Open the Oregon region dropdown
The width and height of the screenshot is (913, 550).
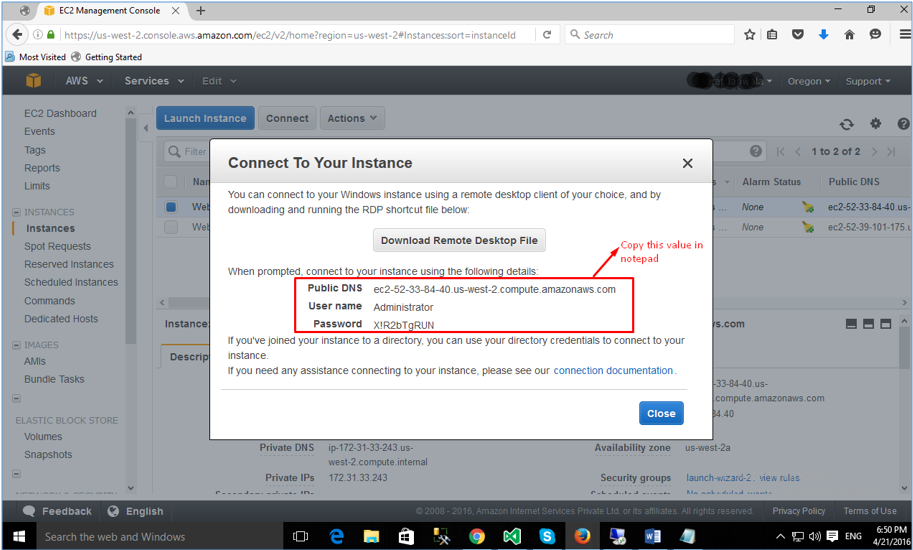click(809, 81)
